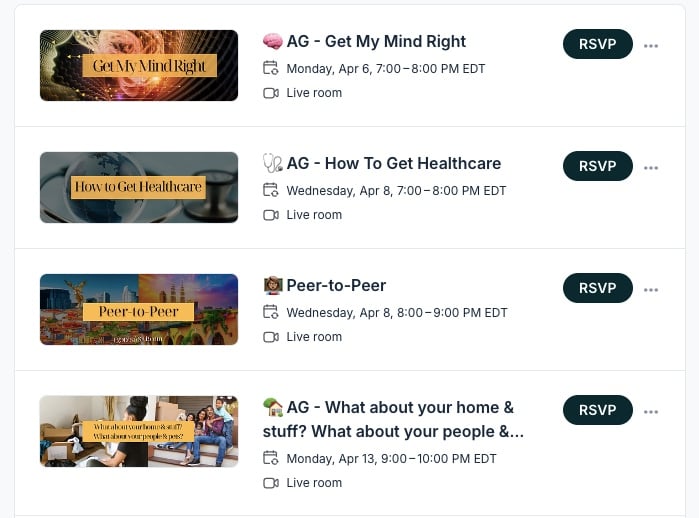The height and width of the screenshot is (518, 699).
Task: Click video camera icon under How To Get Healthcare
Action: (x=270, y=215)
